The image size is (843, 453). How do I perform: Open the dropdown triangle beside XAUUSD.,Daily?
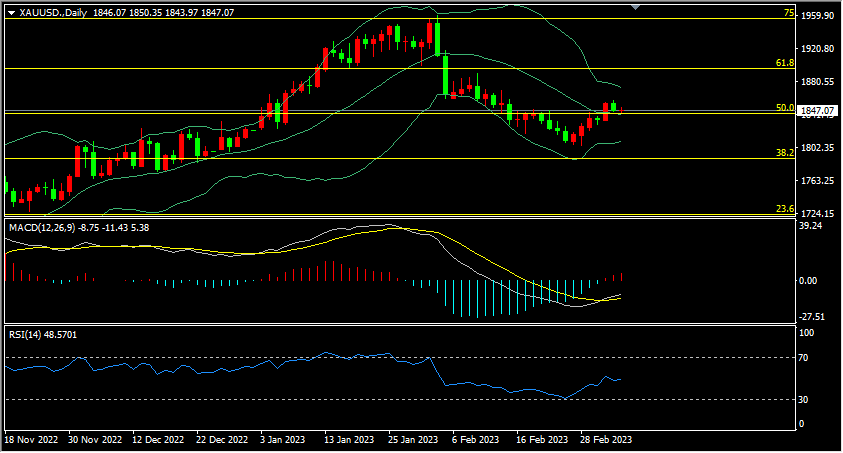coord(11,13)
